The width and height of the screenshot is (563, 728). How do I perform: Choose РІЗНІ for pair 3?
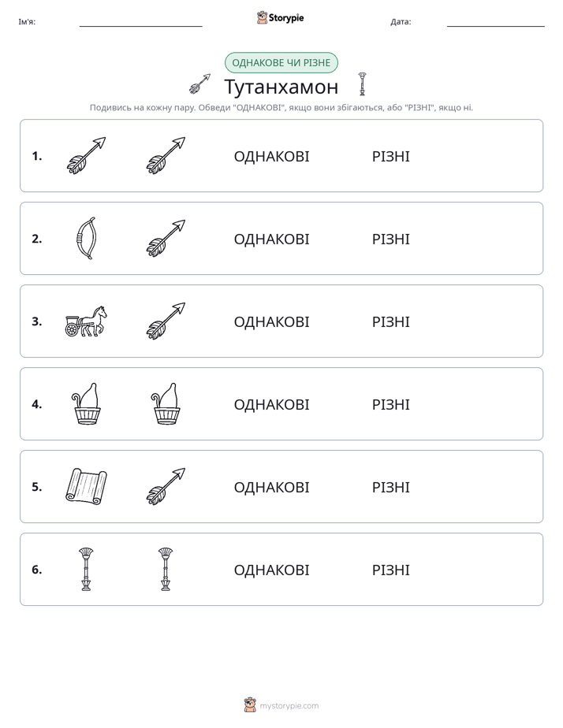click(390, 321)
